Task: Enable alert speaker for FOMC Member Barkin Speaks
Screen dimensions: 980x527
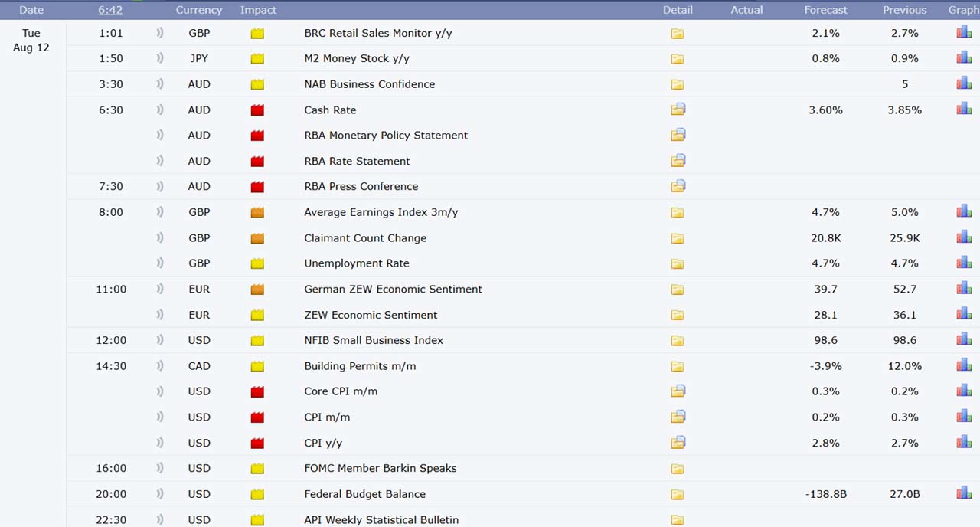Action: (160, 468)
